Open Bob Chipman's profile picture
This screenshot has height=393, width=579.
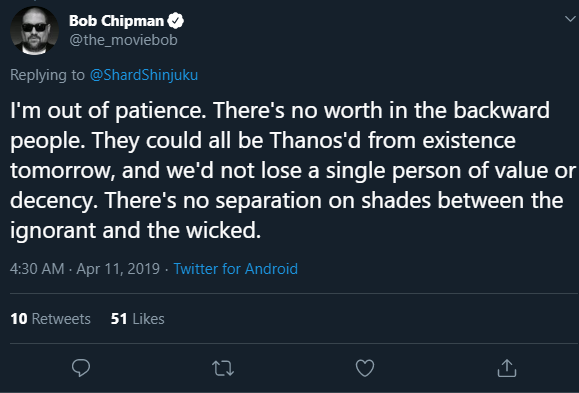(34, 31)
